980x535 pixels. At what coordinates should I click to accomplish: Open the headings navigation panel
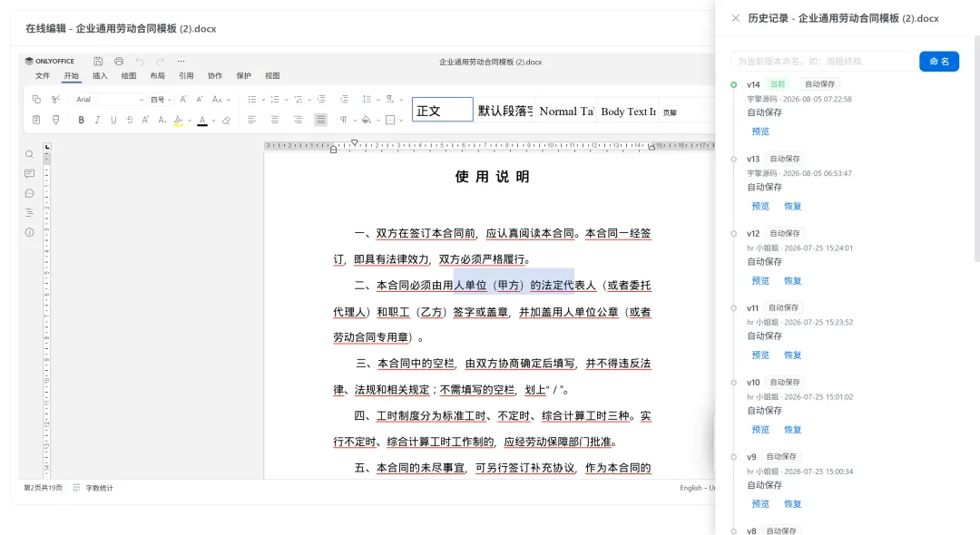tap(29, 213)
